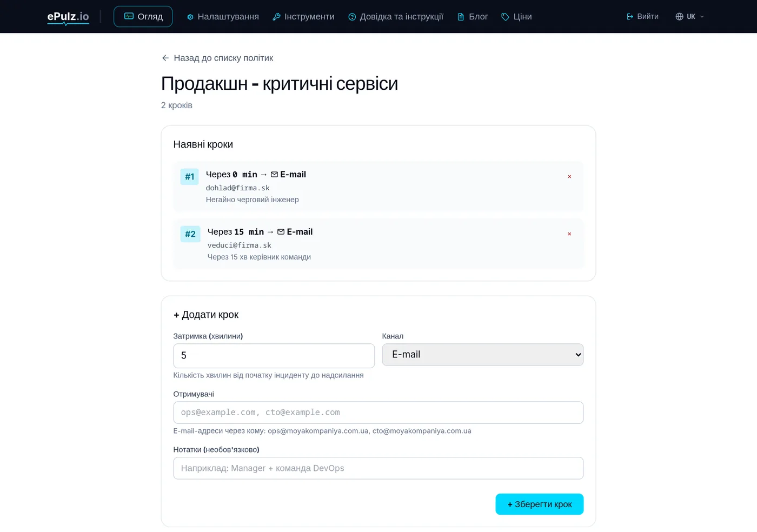757x532 pixels.
Task: Open Ціни menu item
Action: 516,17
